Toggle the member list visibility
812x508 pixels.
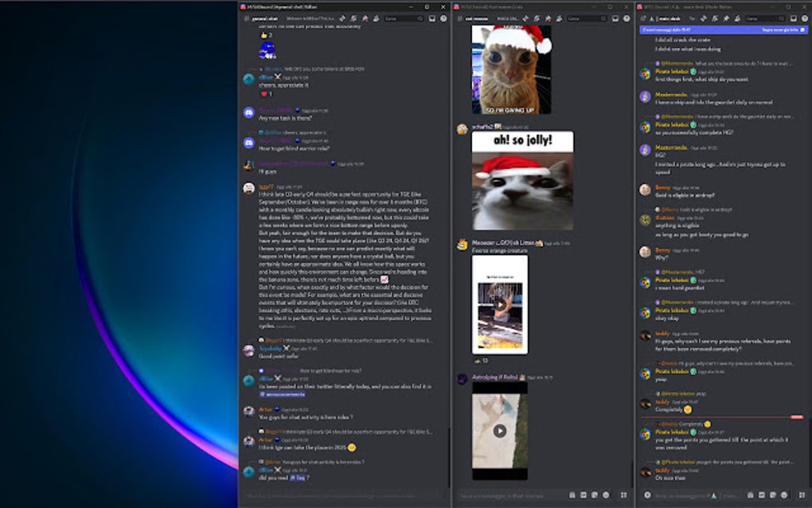[377, 18]
